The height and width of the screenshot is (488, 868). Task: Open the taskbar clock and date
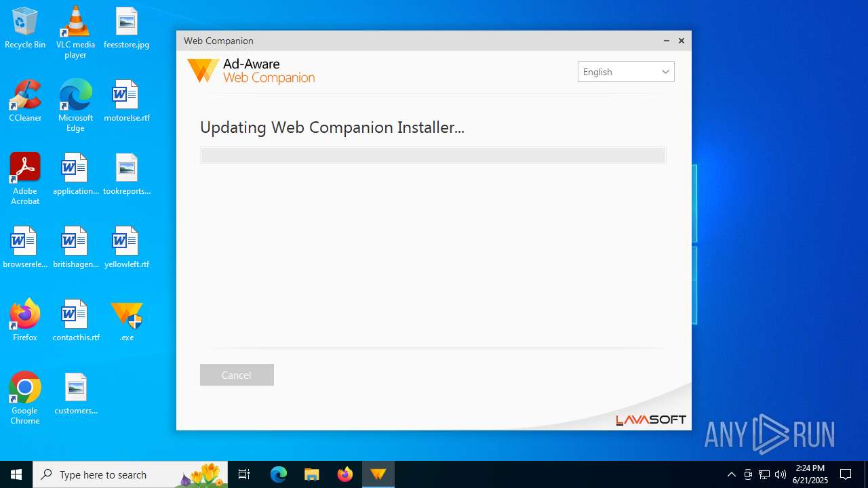[x=810, y=474]
